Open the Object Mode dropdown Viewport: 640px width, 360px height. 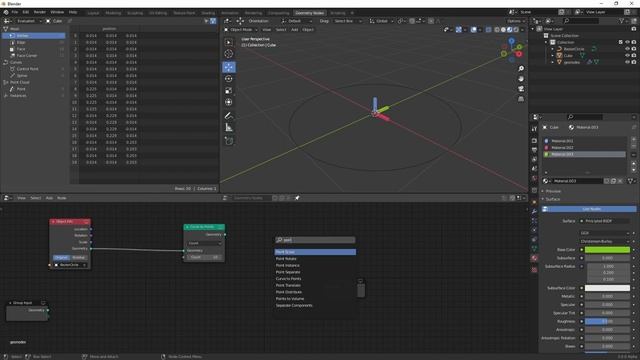(241, 30)
